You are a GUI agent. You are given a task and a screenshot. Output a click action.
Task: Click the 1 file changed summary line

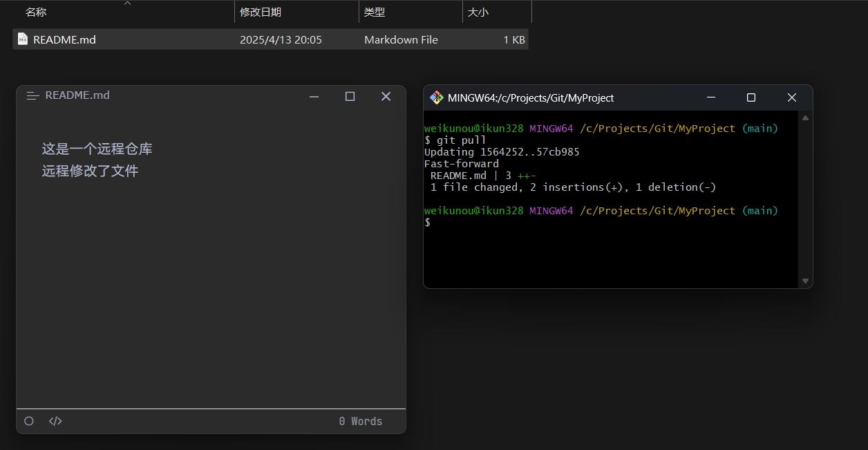[573, 187]
